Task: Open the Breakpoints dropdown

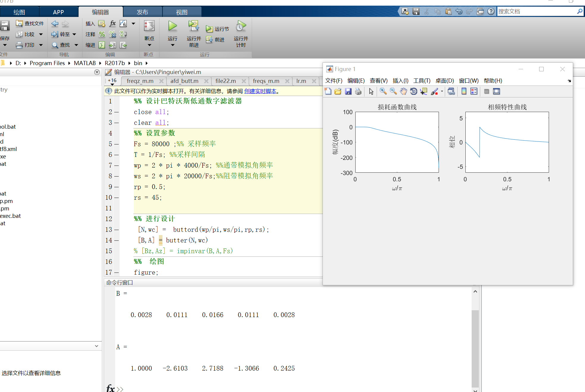Action: click(x=149, y=45)
